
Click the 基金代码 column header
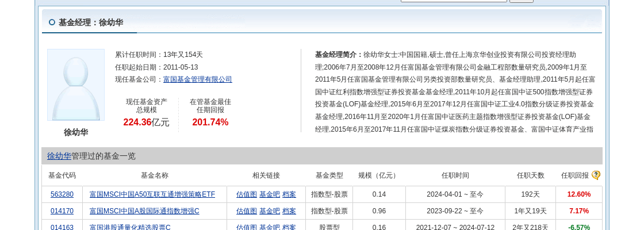(62, 175)
